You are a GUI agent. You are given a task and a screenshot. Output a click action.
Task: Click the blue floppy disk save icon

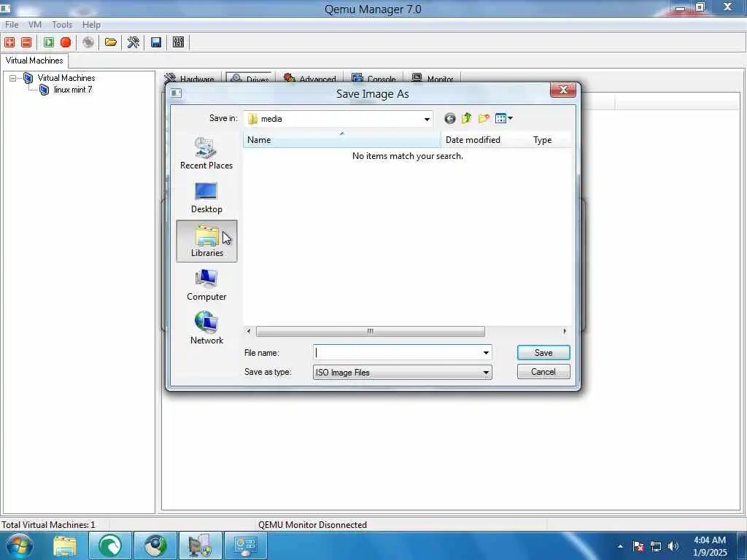tap(156, 42)
